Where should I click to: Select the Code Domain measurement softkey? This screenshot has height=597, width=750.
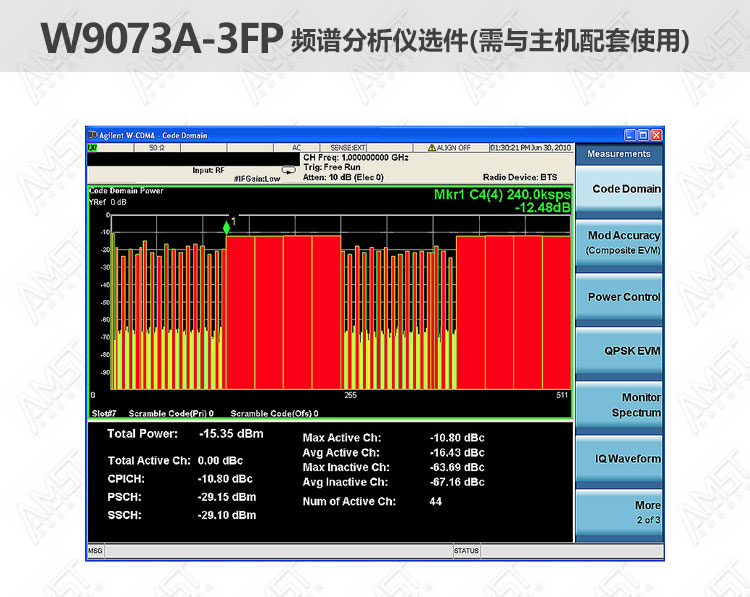[x=619, y=189]
